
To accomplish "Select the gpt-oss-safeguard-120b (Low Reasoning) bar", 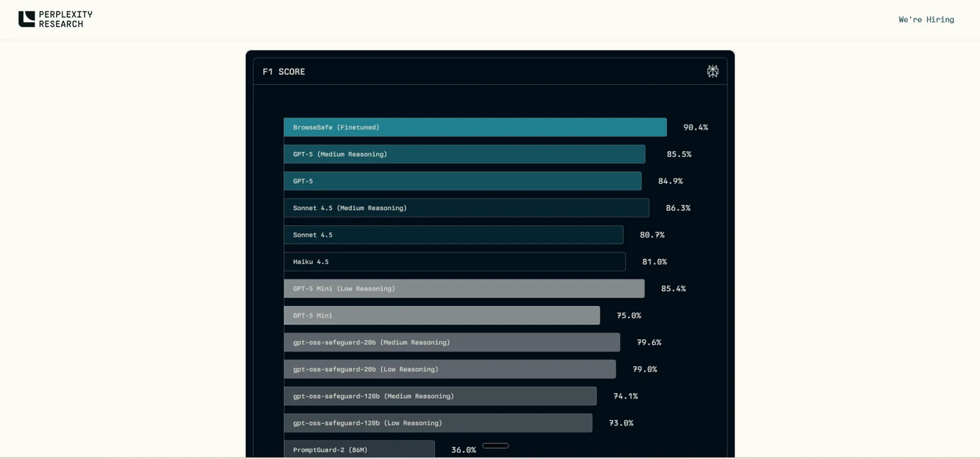I will tap(438, 423).
